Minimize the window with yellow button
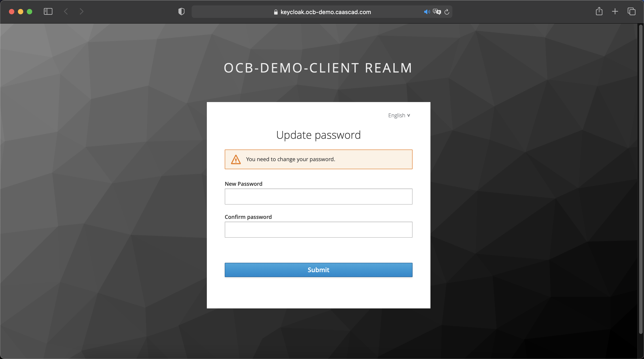 [x=21, y=11]
